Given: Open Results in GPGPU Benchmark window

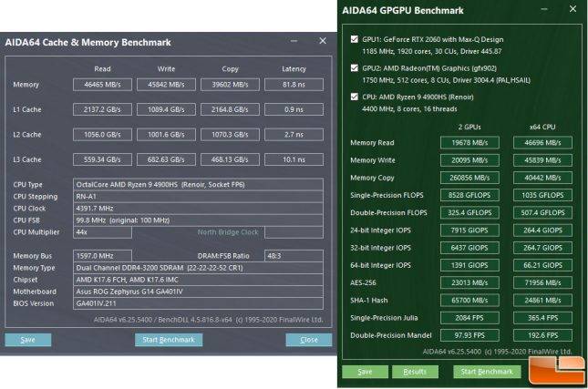Looking at the screenshot, I should pos(415,372).
